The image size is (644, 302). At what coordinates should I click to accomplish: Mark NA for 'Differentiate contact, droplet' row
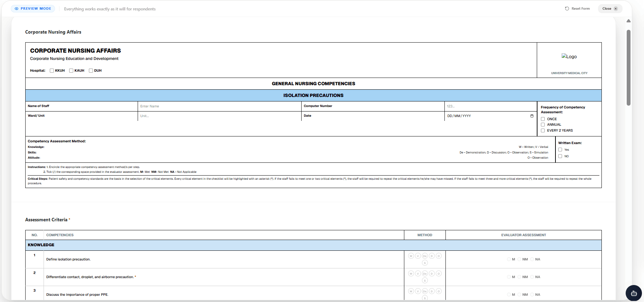point(532,277)
